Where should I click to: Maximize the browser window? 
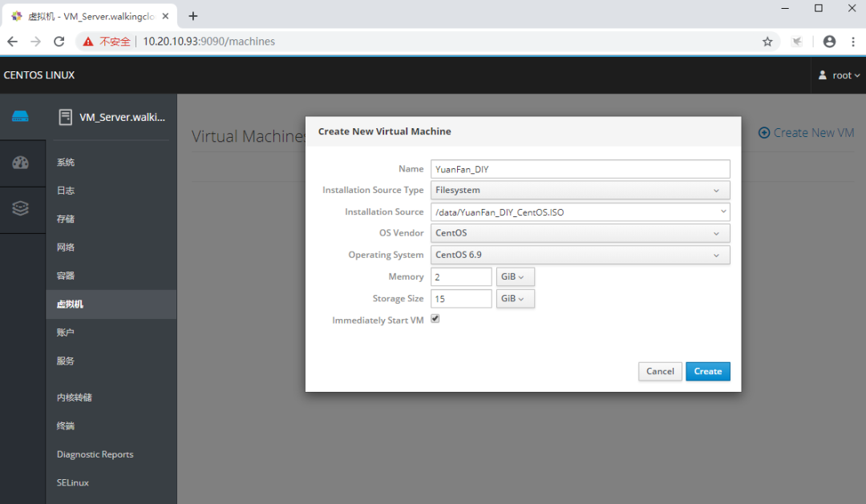point(819,8)
